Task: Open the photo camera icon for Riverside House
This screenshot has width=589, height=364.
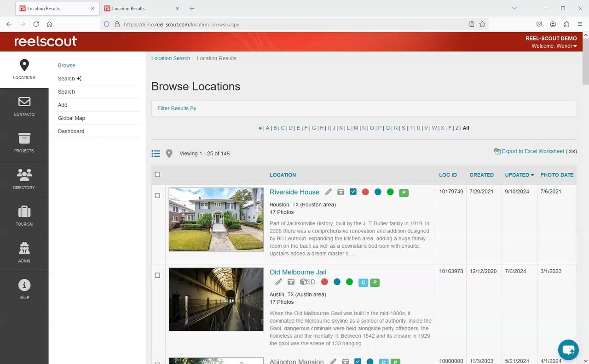Action: [x=341, y=192]
